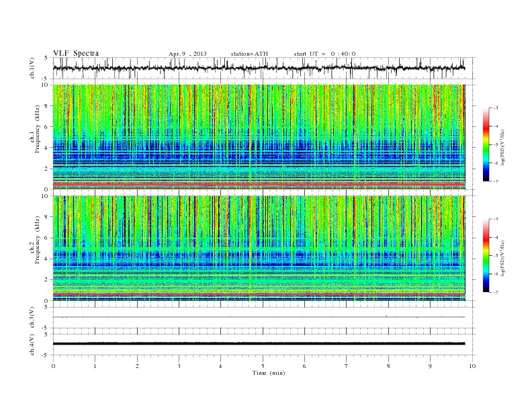Click time axis tick label "2"
This screenshot has width=532, height=411.
(x=137, y=366)
